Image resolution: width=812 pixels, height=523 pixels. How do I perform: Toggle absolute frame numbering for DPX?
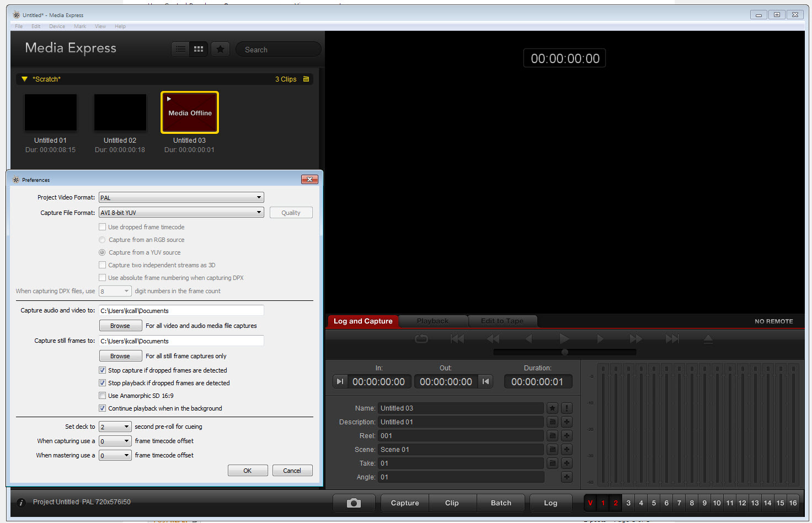102,278
